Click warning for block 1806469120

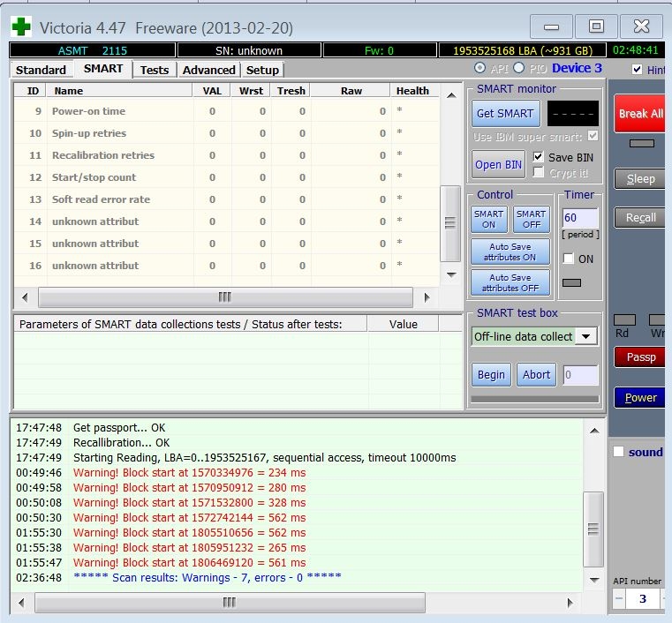click(190, 563)
